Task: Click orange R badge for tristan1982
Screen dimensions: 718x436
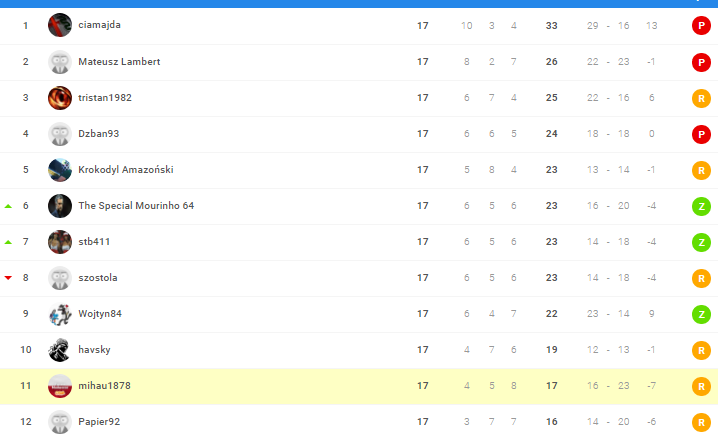Action: (701, 98)
